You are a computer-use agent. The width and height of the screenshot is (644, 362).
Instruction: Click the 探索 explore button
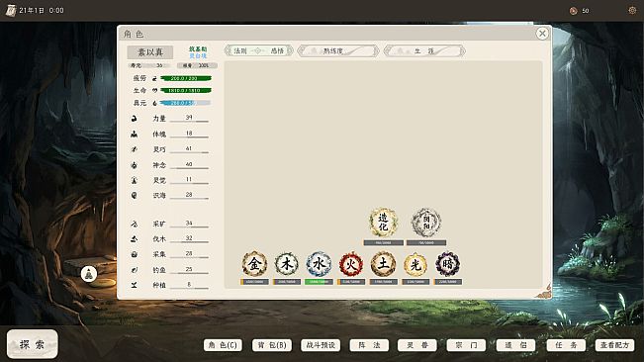coord(33,344)
